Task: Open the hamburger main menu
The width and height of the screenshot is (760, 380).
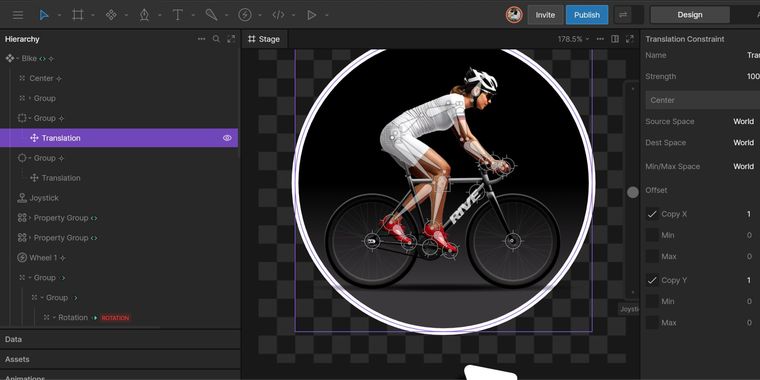Action: click(18, 15)
